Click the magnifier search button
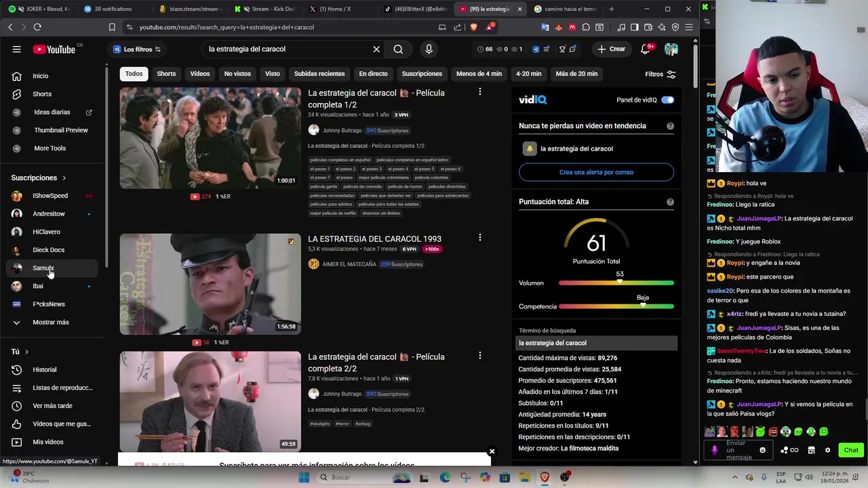The width and height of the screenshot is (868, 488). 398,49
